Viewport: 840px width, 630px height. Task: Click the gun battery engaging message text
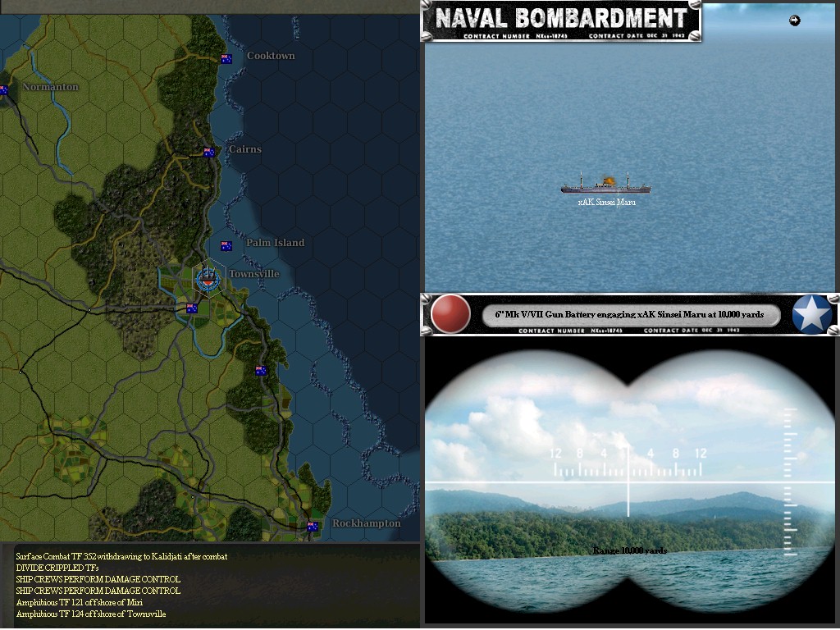(x=629, y=314)
